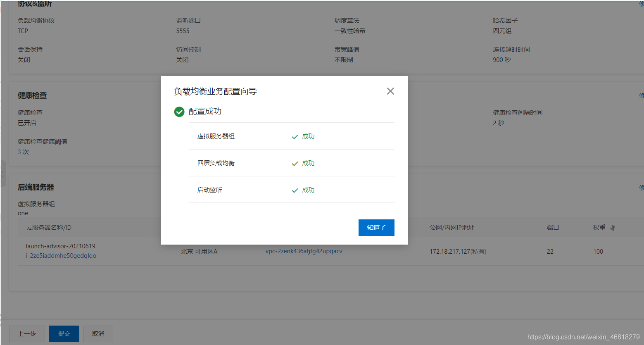Select the 四层负载均衡 label in dialog
Screen dimensions: 644x345
pos(216,163)
